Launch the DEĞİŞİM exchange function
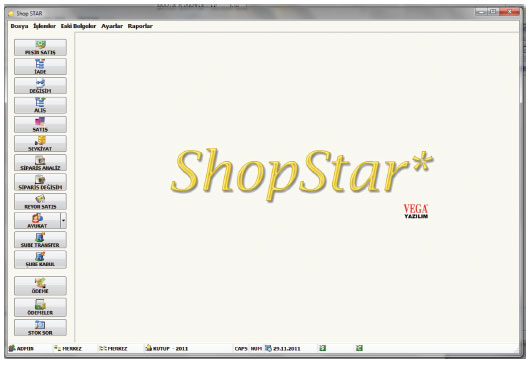 (40, 86)
